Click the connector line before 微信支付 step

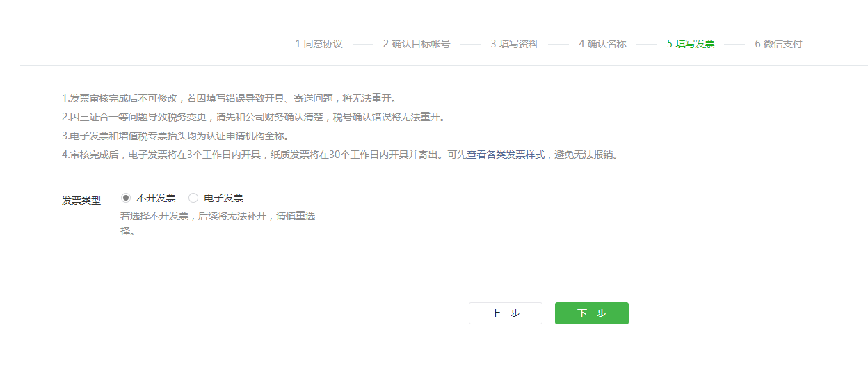coord(734,45)
